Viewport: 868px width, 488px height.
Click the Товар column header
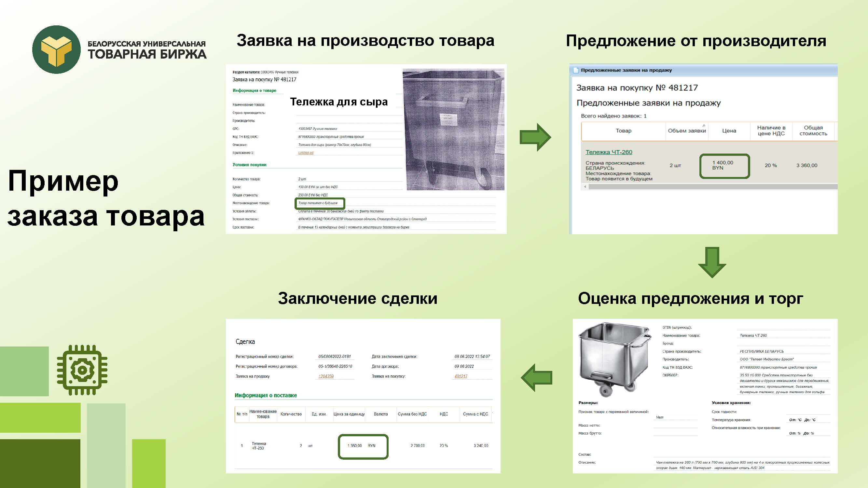(623, 131)
